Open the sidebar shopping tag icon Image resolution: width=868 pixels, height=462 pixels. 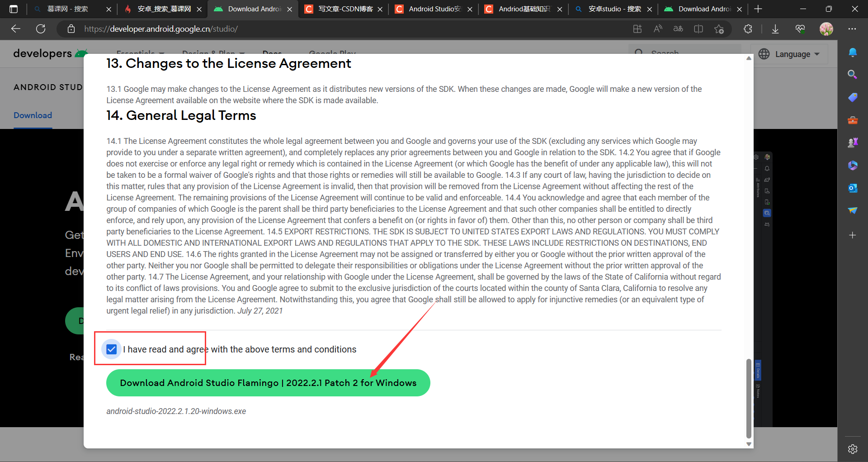tap(853, 97)
